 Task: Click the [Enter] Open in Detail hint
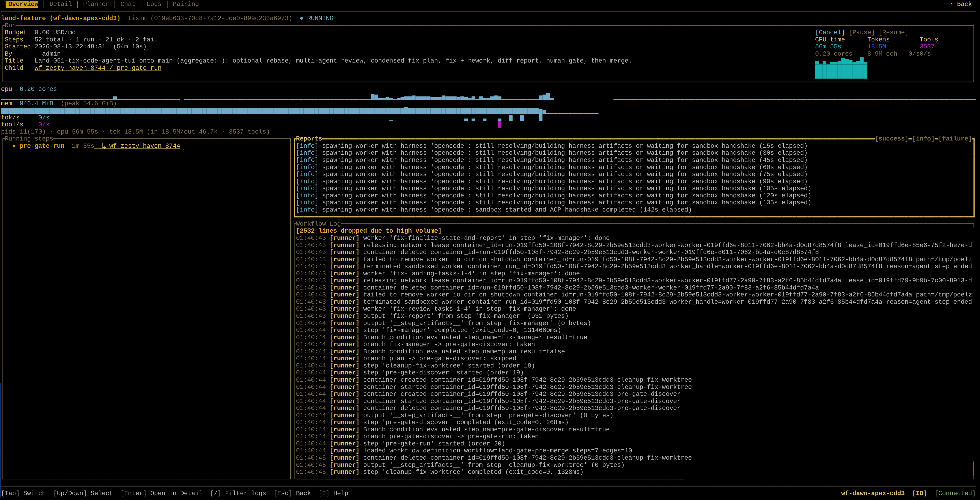pyautogui.click(x=161, y=493)
